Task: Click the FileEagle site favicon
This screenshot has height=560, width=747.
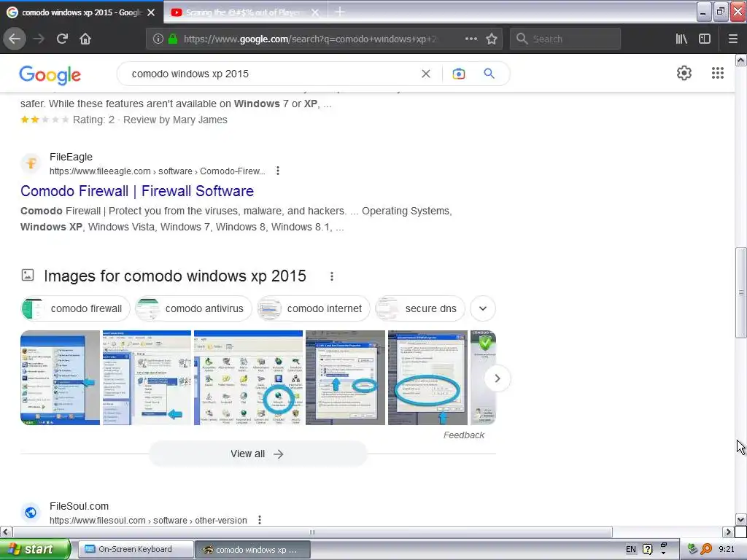Action: click(x=31, y=164)
